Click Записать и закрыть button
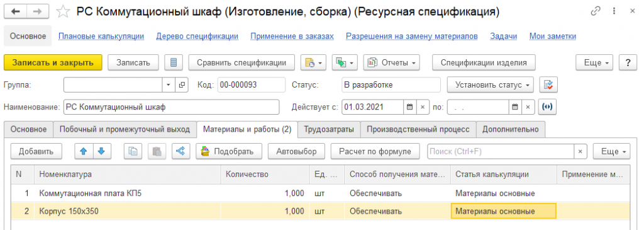The width and height of the screenshot is (644, 230). (53, 62)
